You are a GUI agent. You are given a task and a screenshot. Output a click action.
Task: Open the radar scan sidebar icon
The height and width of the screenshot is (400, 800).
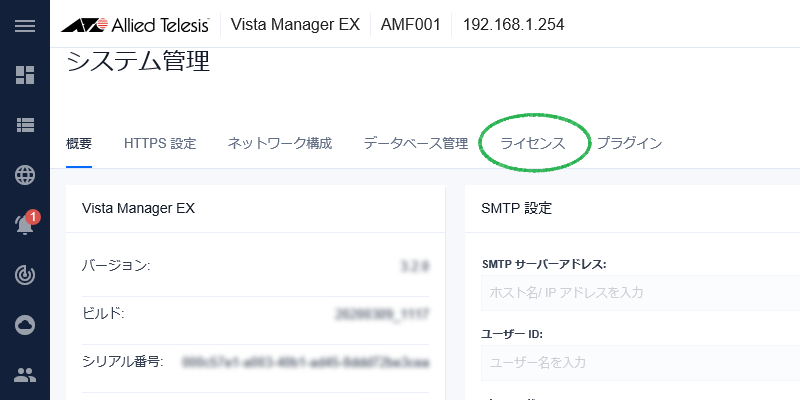pyautogui.click(x=24, y=274)
